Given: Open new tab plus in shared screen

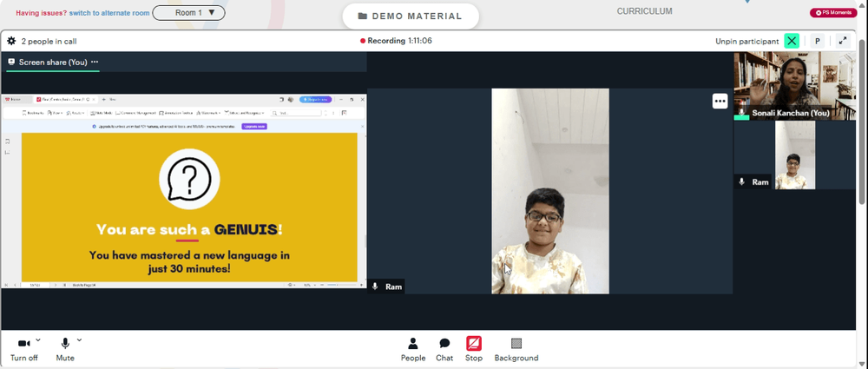Looking at the screenshot, I should 104,100.
